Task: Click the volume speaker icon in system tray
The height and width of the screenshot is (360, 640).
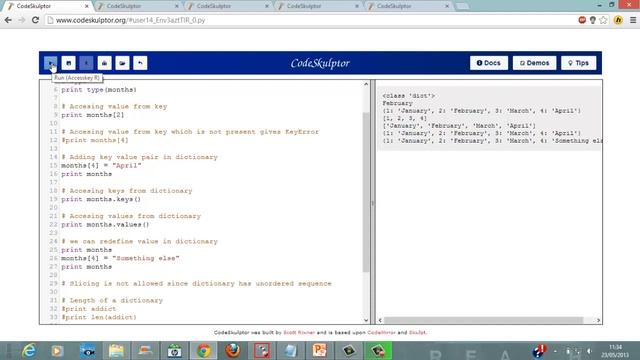Action: click(x=589, y=351)
